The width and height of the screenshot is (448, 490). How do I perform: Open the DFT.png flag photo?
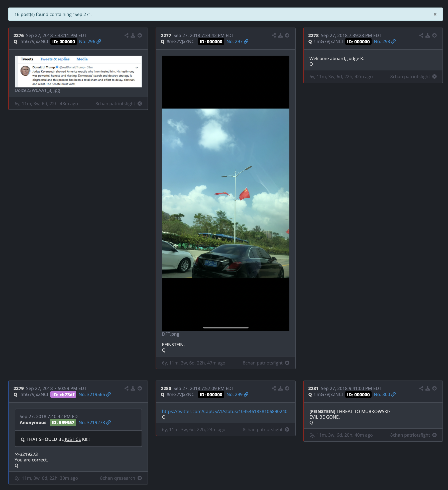click(x=226, y=193)
